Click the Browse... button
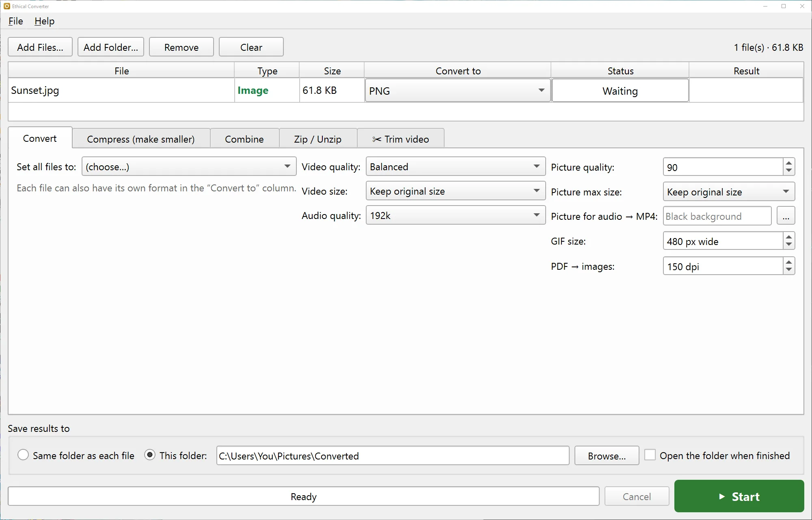This screenshot has height=520, width=812. click(607, 456)
